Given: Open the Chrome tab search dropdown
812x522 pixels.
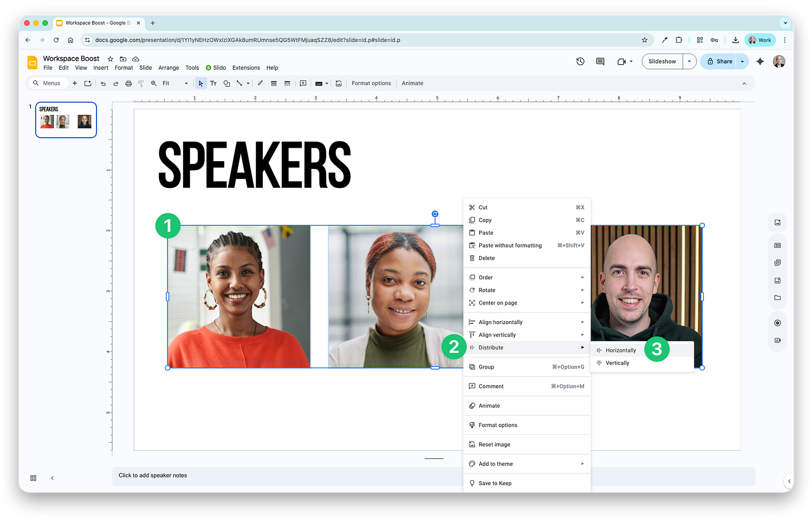Looking at the screenshot, I should [785, 23].
